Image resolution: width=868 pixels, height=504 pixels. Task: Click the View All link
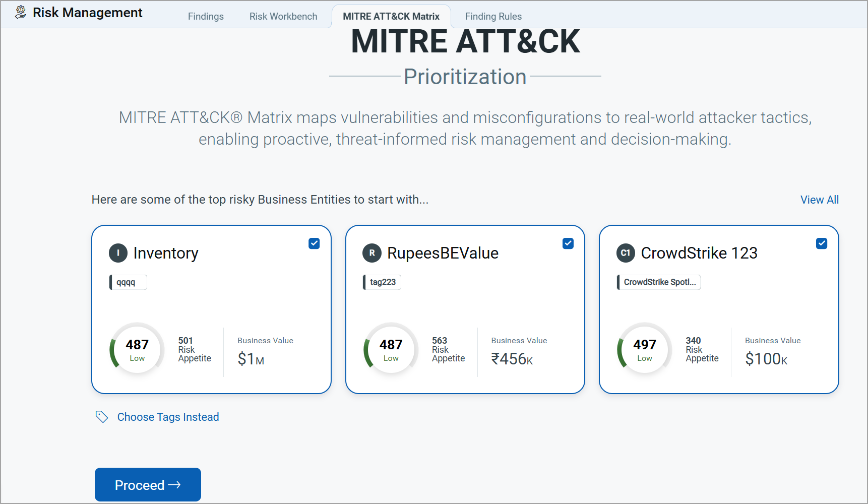819,200
